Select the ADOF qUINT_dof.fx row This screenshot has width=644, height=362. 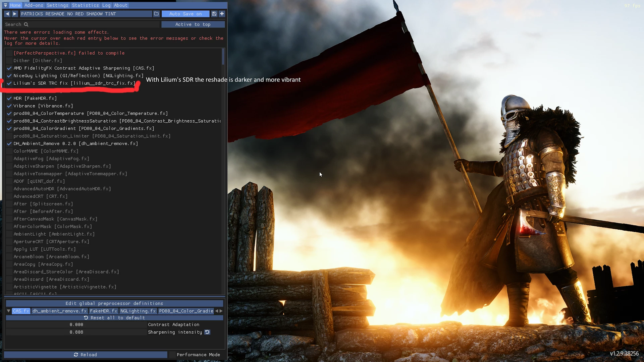tap(39, 181)
